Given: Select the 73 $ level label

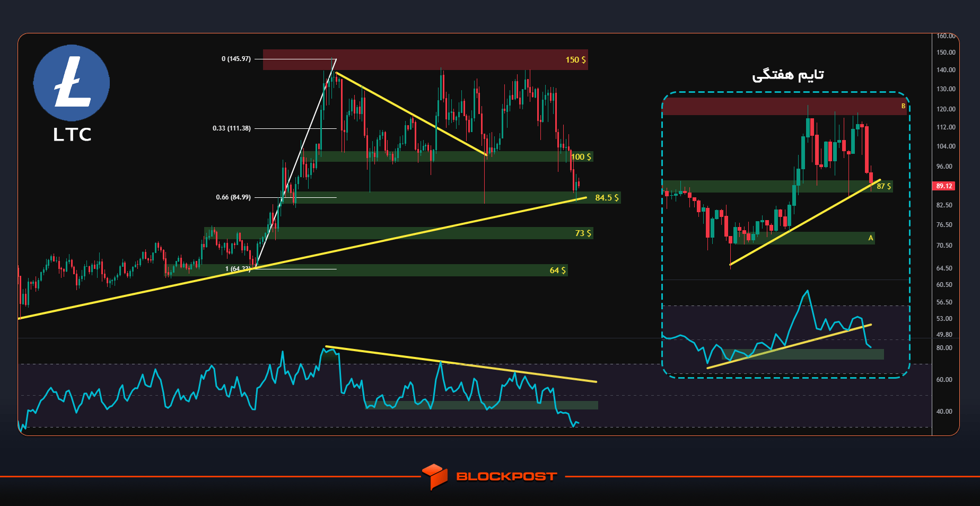Looking at the screenshot, I should [583, 233].
